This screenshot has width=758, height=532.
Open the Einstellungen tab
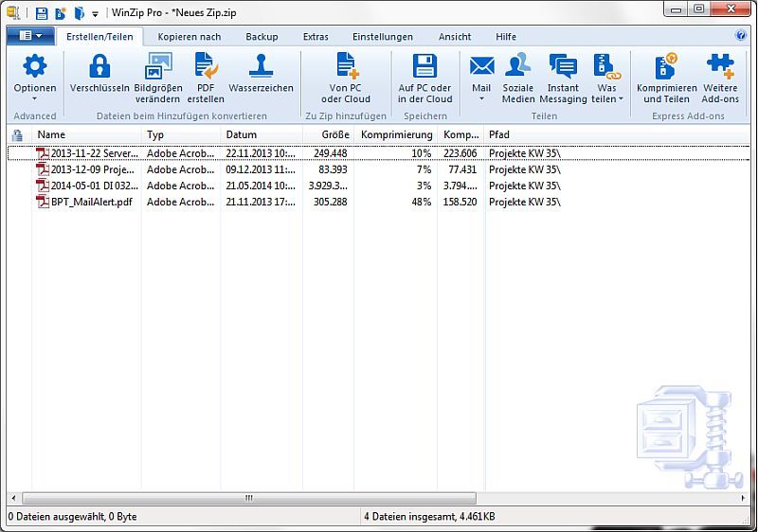point(383,37)
